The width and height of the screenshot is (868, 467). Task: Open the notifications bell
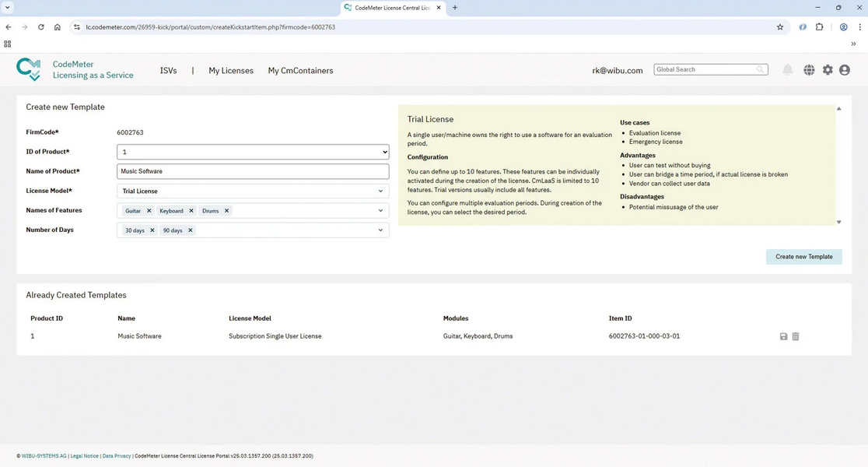click(x=788, y=70)
